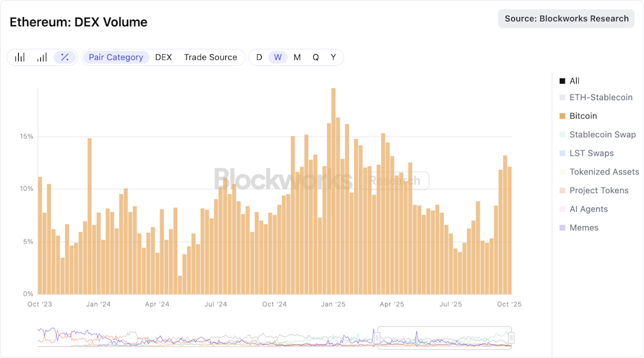Image resolution: width=644 pixels, height=358 pixels.
Task: Show the Project Tokens legend series
Action: 594,190
